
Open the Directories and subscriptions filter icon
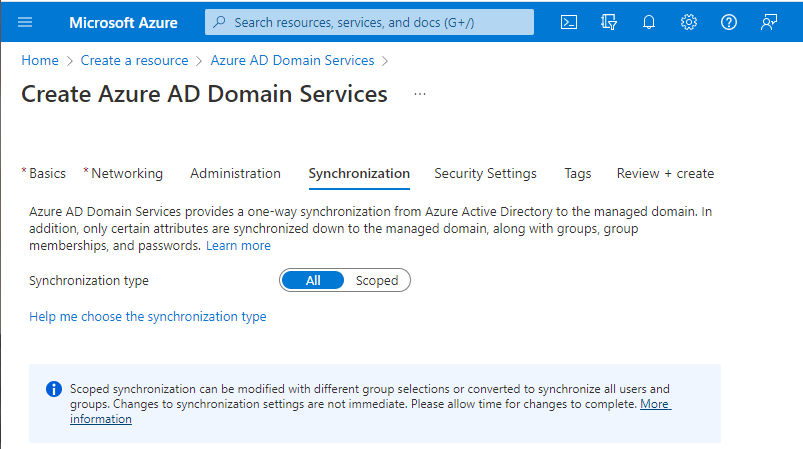click(x=608, y=22)
